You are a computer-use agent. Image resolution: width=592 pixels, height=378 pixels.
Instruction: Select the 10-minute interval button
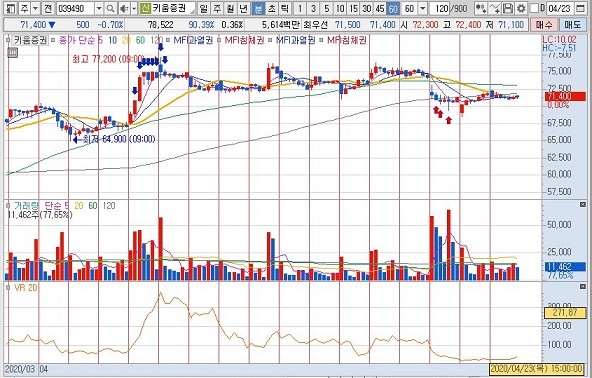point(340,8)
